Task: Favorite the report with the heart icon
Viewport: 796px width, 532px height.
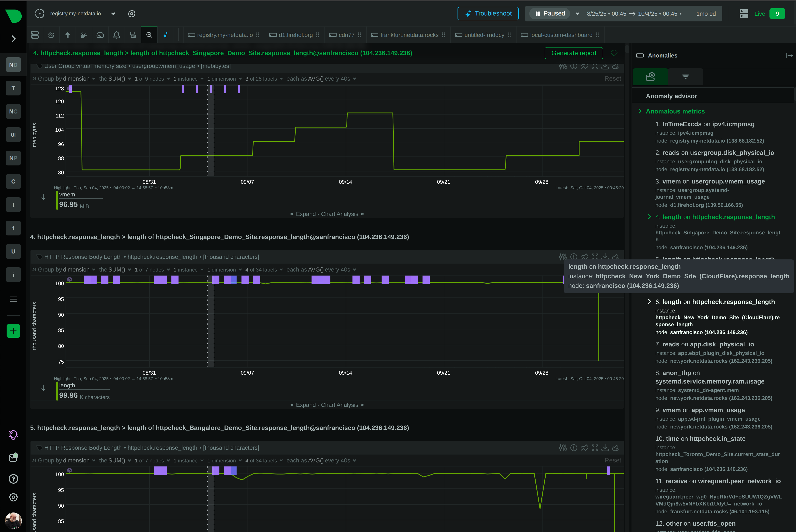Action: (x=614, y=53)
